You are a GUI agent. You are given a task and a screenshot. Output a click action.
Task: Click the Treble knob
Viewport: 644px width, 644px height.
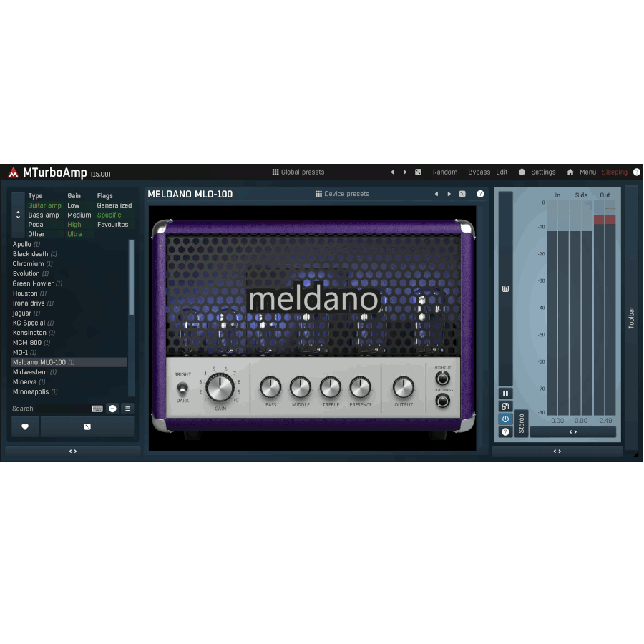tap(331, 387)
